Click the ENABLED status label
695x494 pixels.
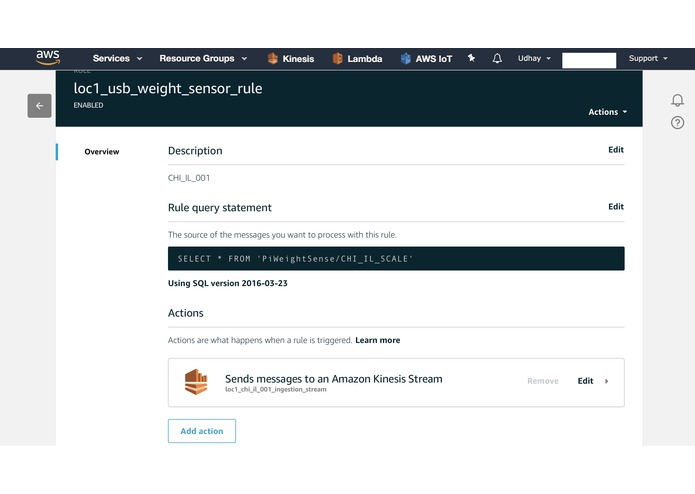[x=88, y=105]
